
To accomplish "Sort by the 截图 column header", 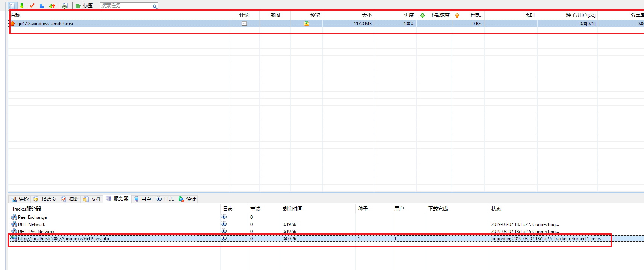I will tap(275, 15).
